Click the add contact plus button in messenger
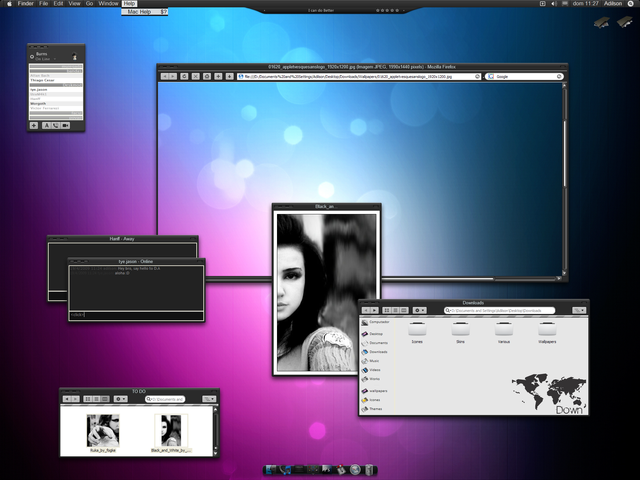The height and width of the screenshot is (480, 640). (x=35, y=125)
